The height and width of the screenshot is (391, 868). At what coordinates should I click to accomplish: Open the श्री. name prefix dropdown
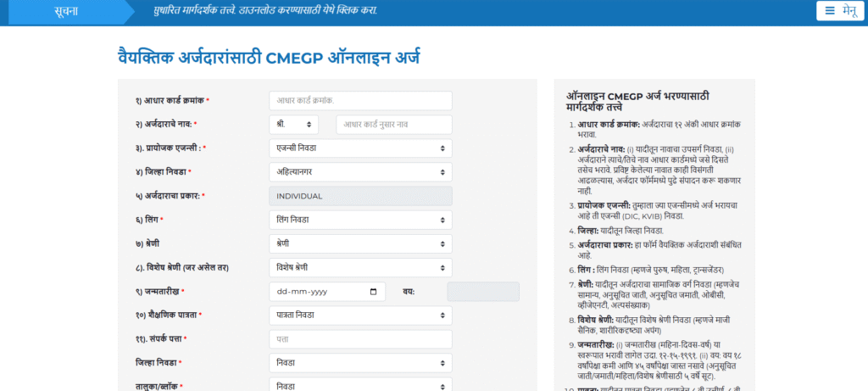click(293, 125)
